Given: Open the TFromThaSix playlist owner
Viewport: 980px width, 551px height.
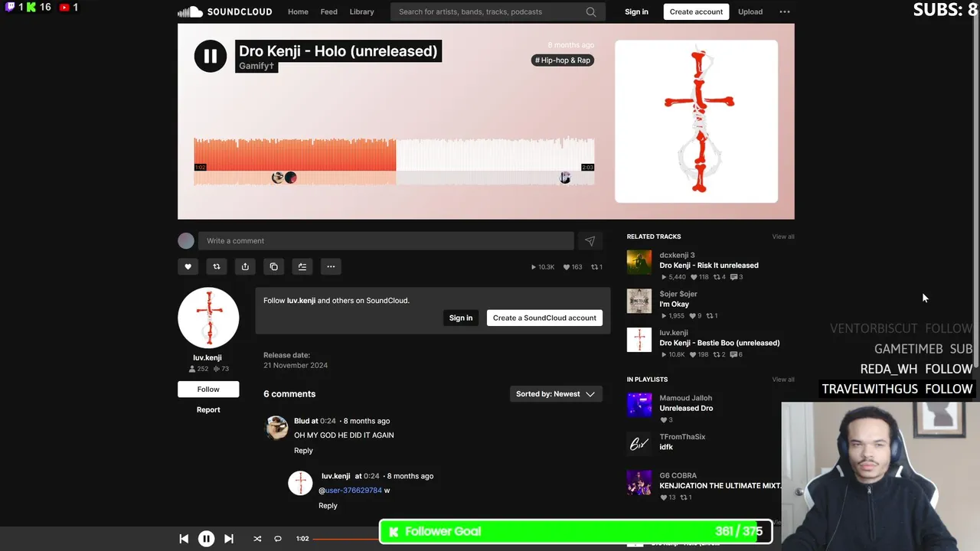Looking at the screenshot, I should [682, 437].
